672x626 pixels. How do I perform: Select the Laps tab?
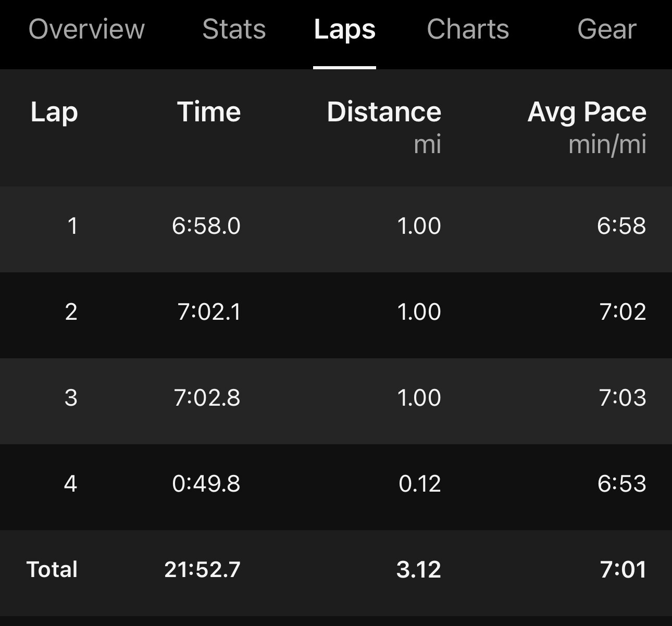[344, 30]
